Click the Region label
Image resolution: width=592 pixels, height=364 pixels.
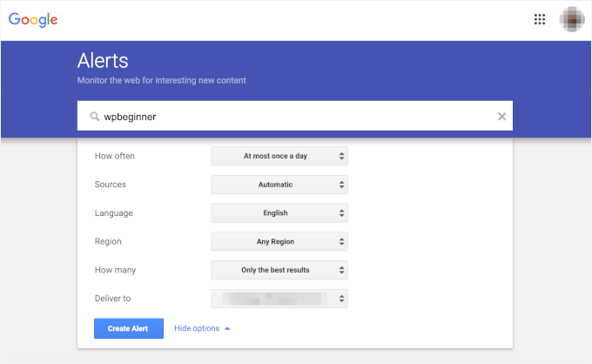(108, 242)
